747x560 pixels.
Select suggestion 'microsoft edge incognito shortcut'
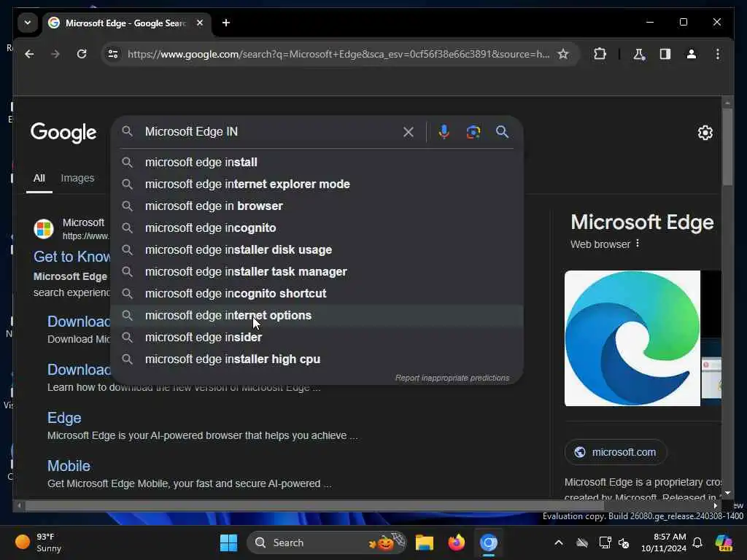[317, 294]
